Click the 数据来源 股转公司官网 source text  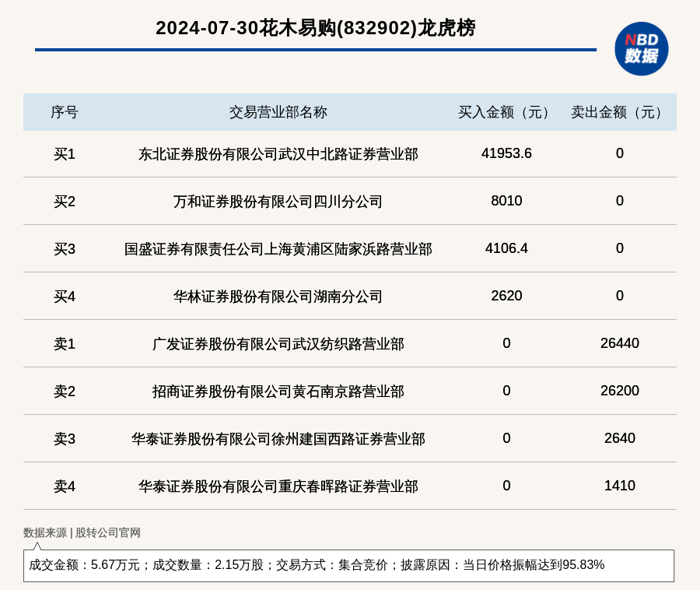coord(82,532)
